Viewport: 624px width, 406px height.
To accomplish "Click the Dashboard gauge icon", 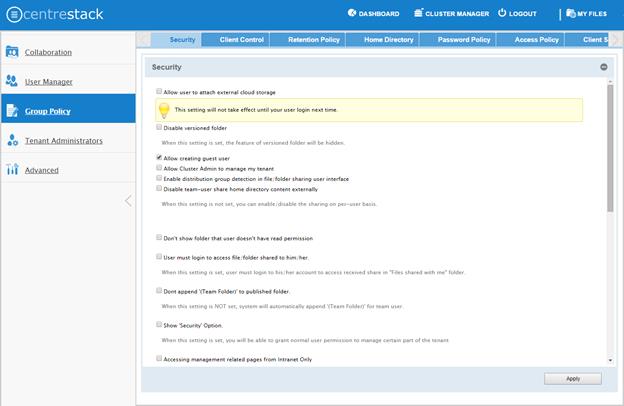I will [x=352, y=13].
